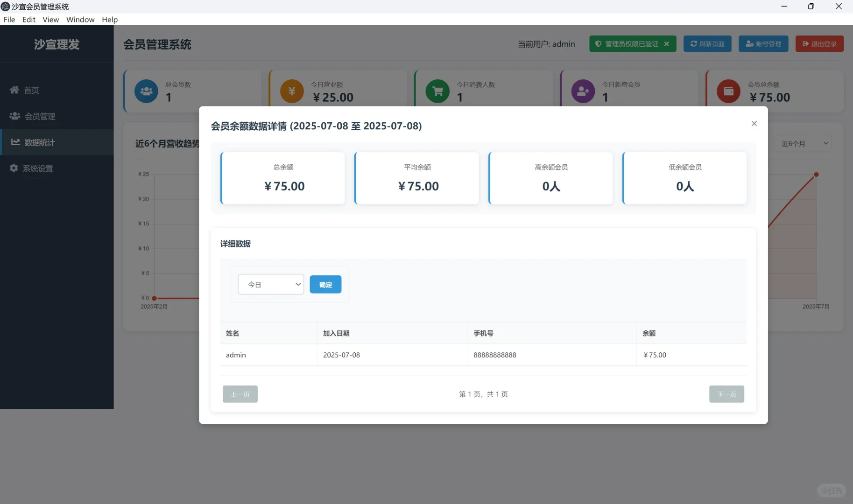This screenshot has height=504, width=853.
Task: Click the purple 今日新增会员 user-plus icon
Action: [583, 91]
